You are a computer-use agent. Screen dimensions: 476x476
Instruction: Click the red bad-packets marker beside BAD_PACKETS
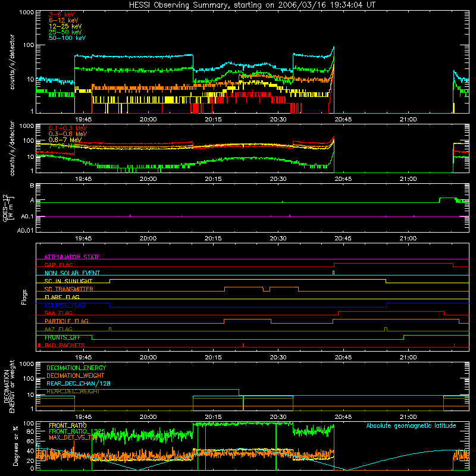(39, 345)
